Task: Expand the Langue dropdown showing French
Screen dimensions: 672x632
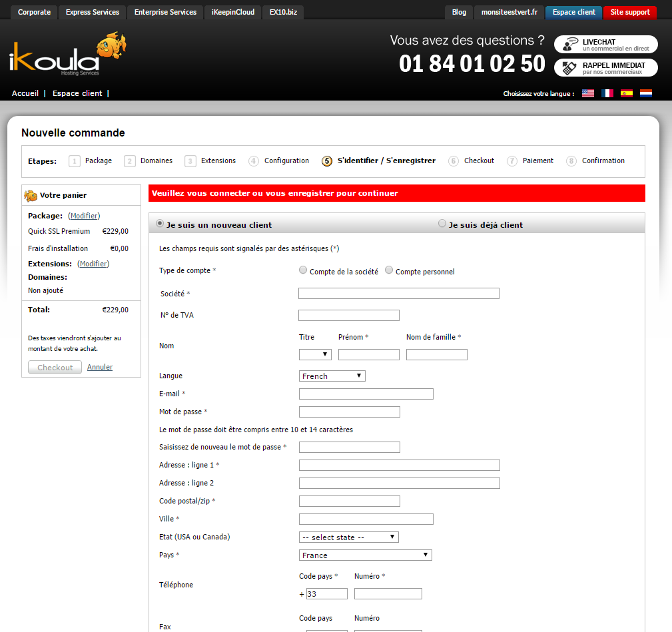Action: (332, 376)
